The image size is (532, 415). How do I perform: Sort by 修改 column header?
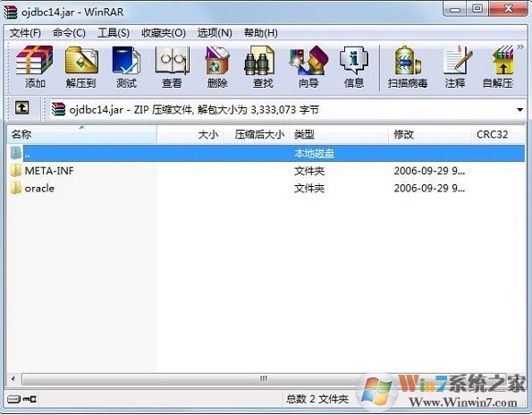430,135
